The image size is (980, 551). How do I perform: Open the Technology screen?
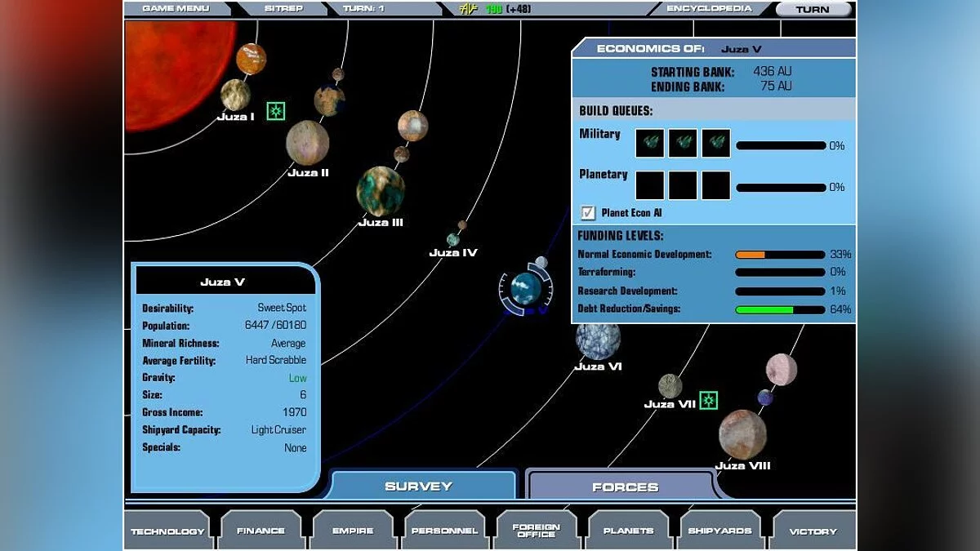tap(167, 531)
